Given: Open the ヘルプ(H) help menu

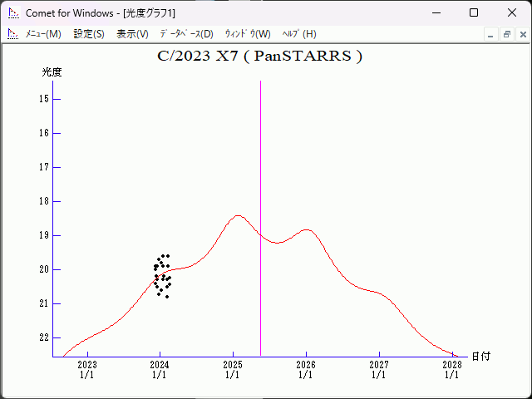Looking at the screenshot, I should (x=299, y=34).
